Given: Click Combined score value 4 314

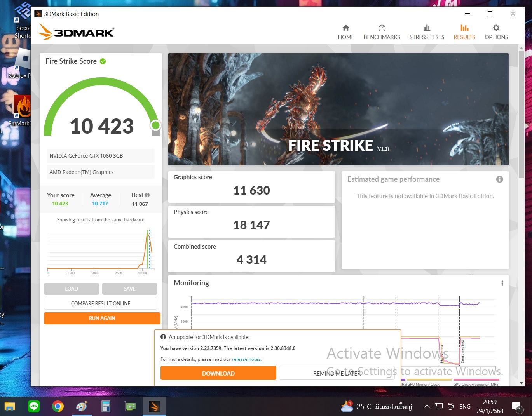Looking at the screenshot, I should pyautogui.click(x=251, y=259).
